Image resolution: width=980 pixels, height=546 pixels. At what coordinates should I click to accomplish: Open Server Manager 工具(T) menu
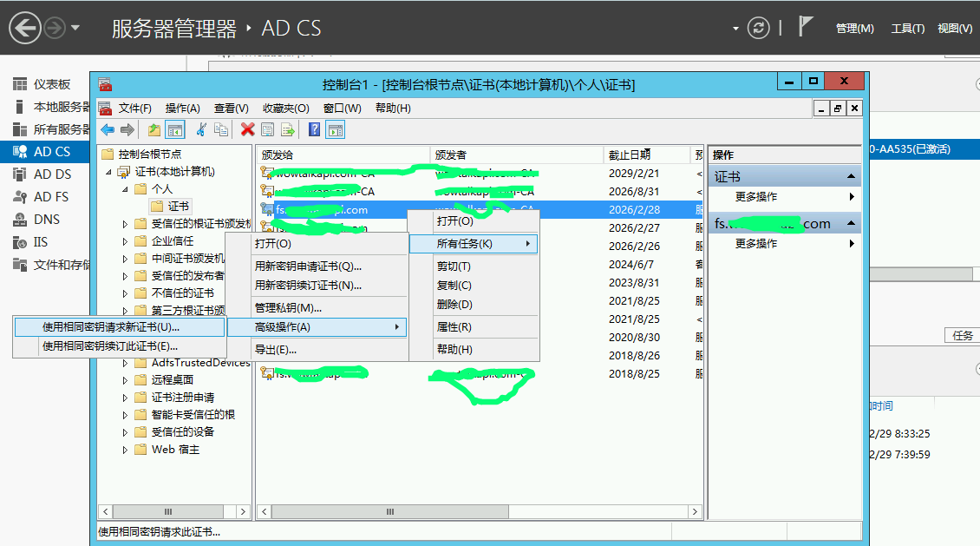(x=907, y=28)
